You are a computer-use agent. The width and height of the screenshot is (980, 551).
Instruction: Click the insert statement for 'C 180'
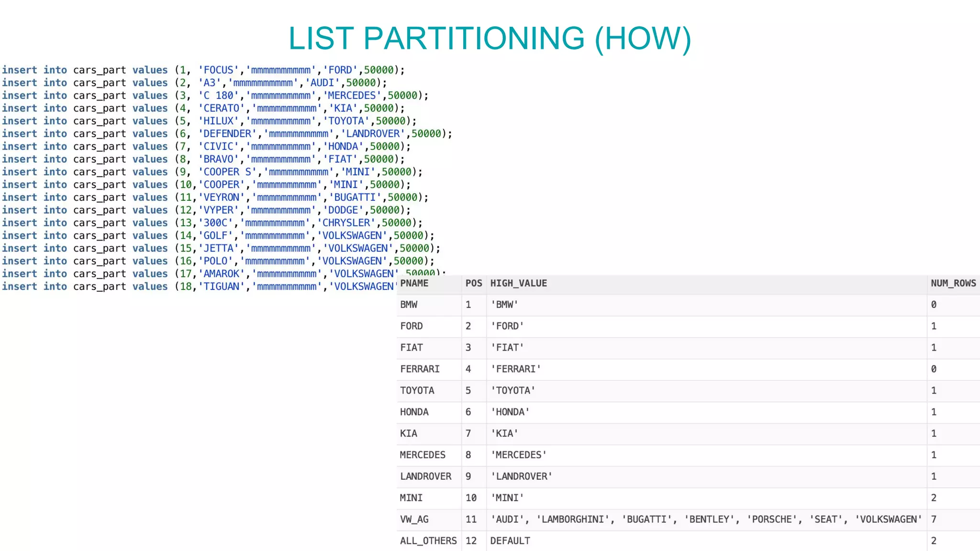(215, 96)
